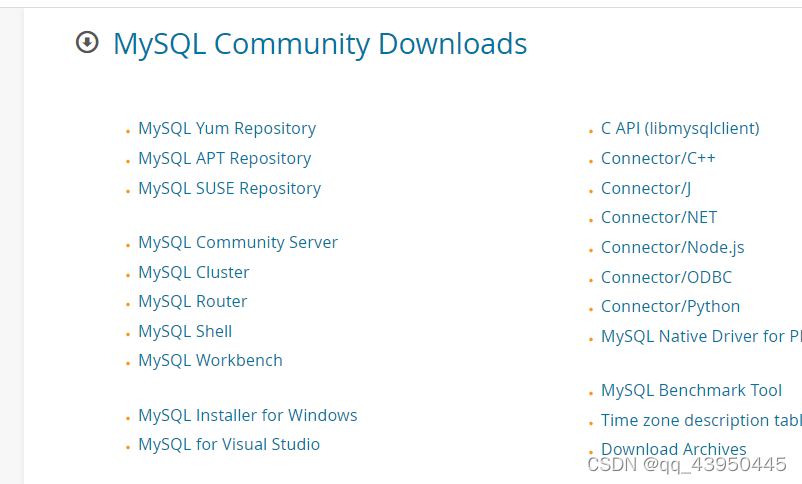The image size is (802, 484).
Task: Open the Connector/J link
Action: pyautogui.click(x=646, y=188)
